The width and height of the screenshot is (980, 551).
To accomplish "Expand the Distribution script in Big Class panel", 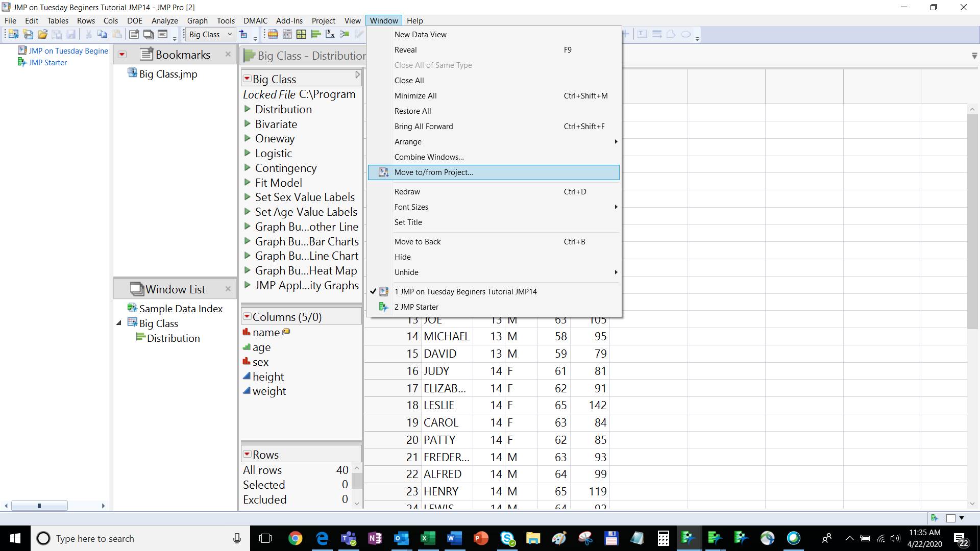I will (x=248, y=109).
